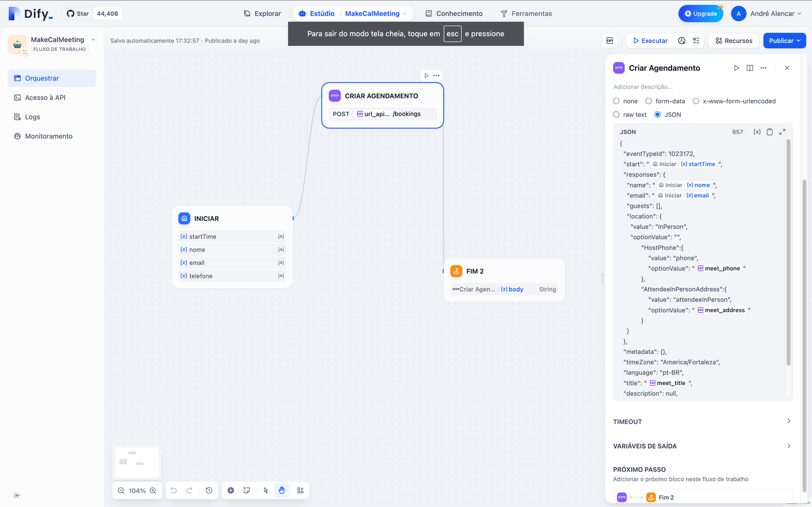Viewport: 812px width, 507px height.
Task: Open Logs in the left sidebar
Action: (x=33, y=117)
